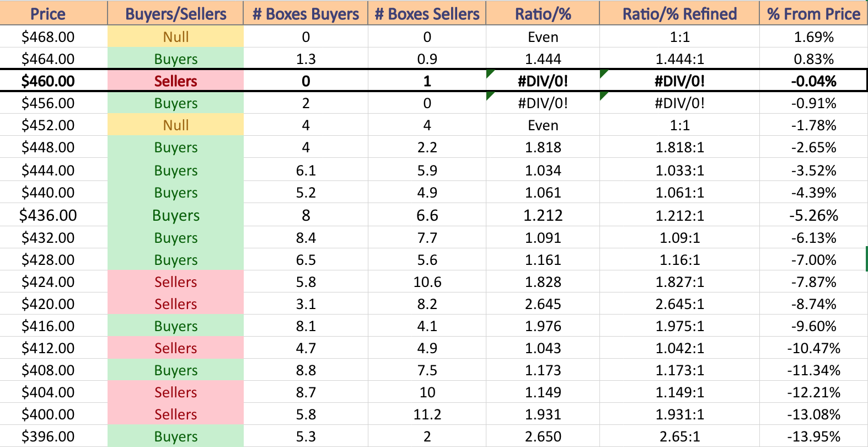Image resolution: width=868 pixels, height=447 pixels.
Task: Select the % From Price header cell
Action: 813,13
